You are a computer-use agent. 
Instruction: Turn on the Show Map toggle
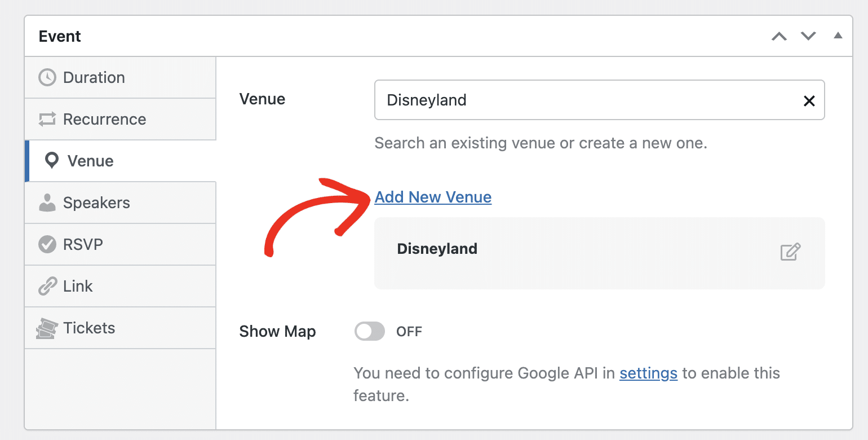click(x=369, y=331)
